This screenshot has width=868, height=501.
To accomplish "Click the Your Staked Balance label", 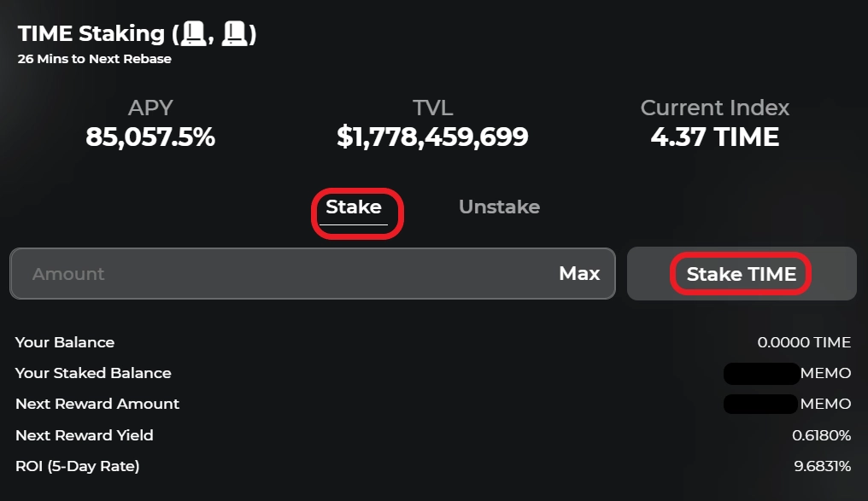I will pyautogui.click(x=93, y=373).
